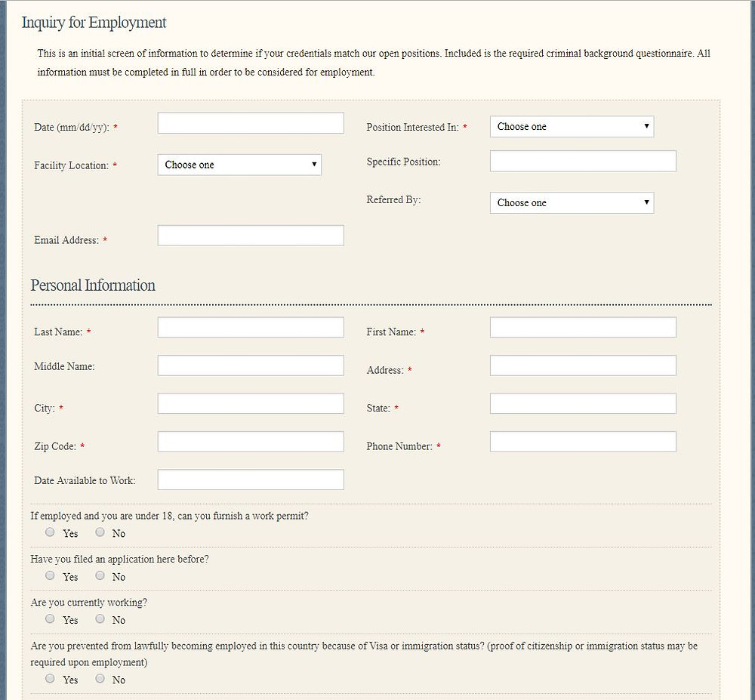Expand the Facility Location dropdown

click(239, 165)
